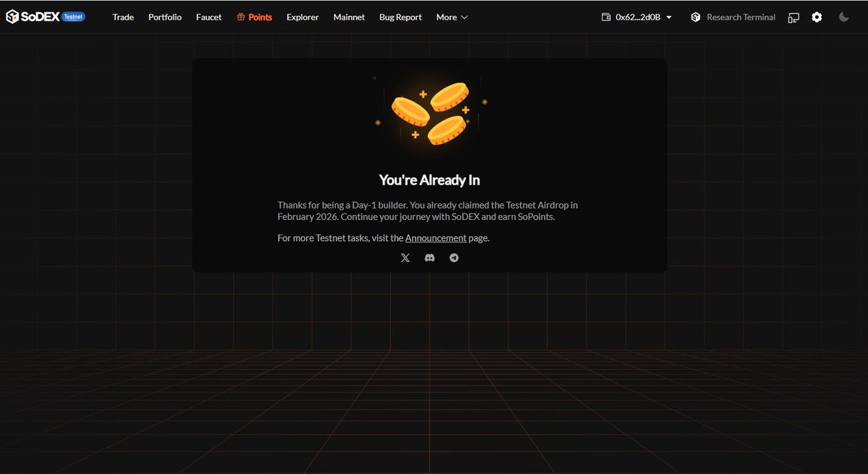Select the Points tab
This screenshot has width=868, height=474.
[255, 17]
